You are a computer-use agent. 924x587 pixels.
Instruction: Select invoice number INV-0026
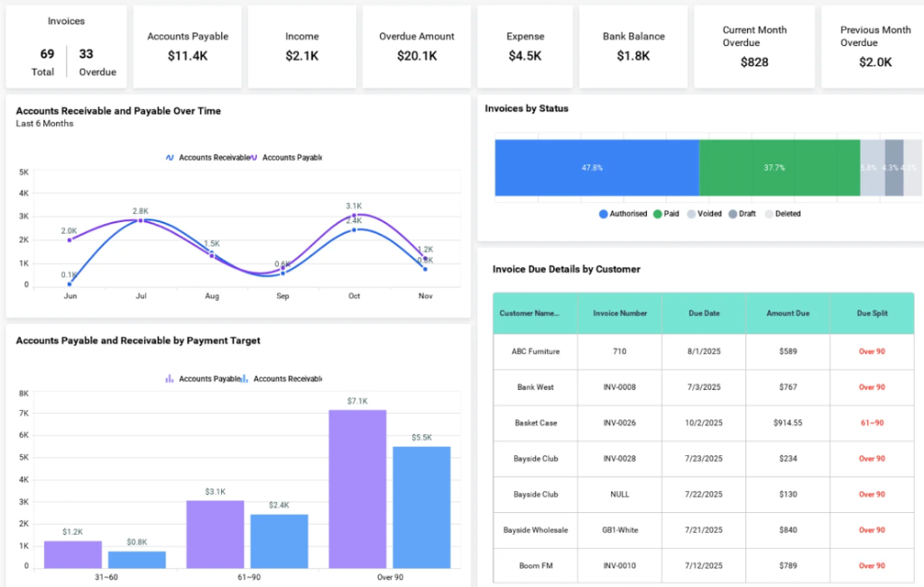[620, 423]
